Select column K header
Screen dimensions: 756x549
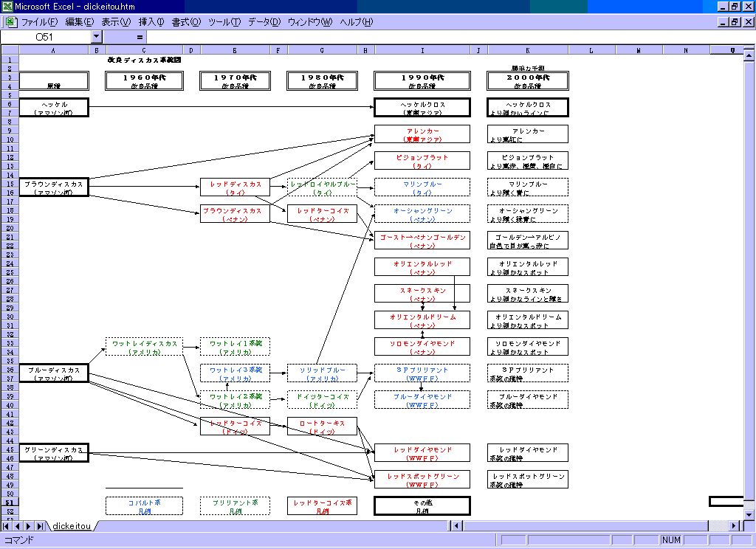tap(528, 51)
